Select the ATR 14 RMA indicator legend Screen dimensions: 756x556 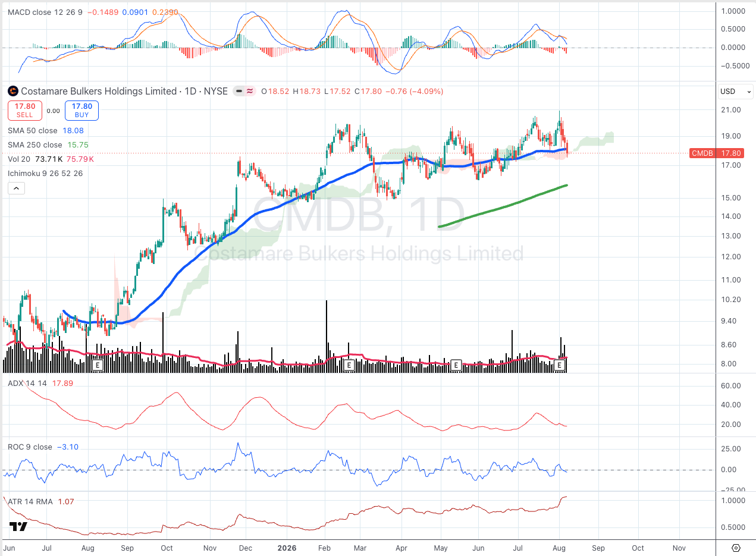pos(30,501)
